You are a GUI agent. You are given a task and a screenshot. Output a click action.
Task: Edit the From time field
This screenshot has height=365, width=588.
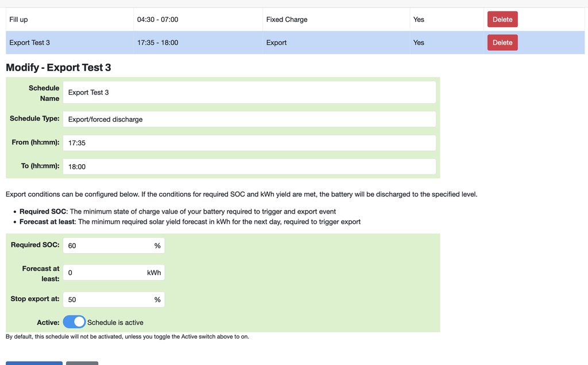(249, 143)
